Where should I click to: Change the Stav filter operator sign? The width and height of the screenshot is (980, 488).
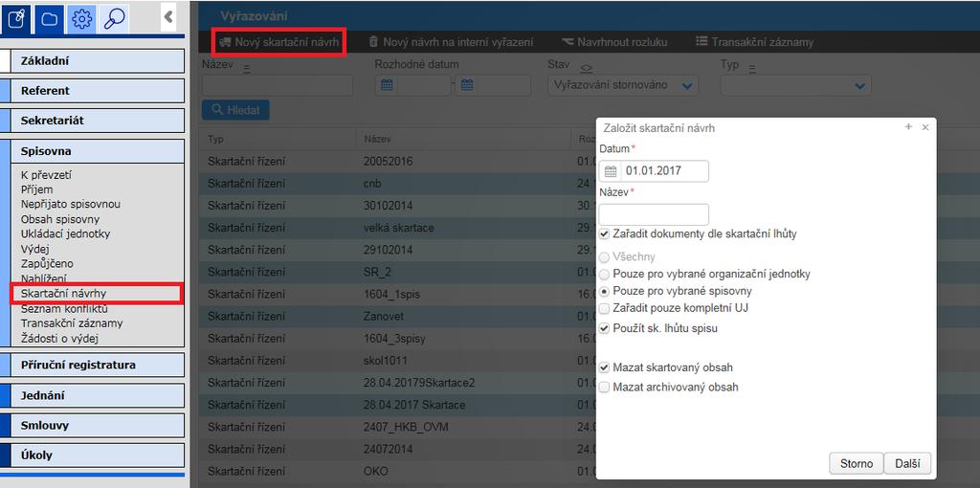pos(586,67)
